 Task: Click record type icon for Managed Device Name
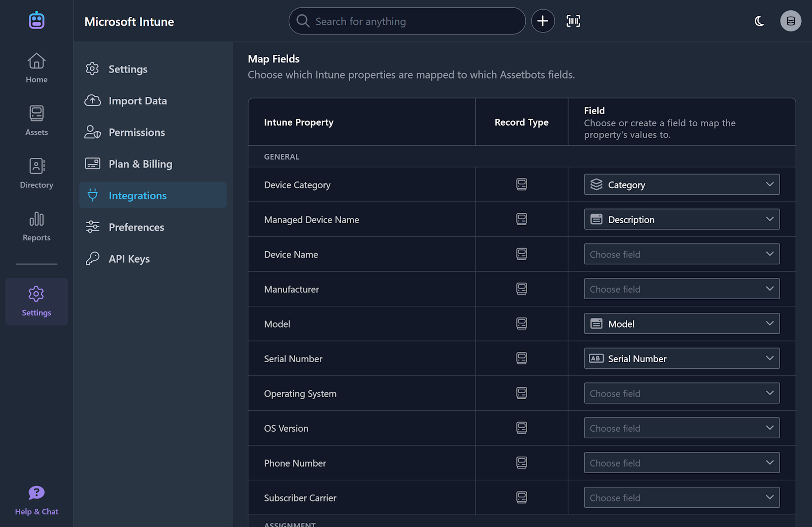click(x=522, y=219)
